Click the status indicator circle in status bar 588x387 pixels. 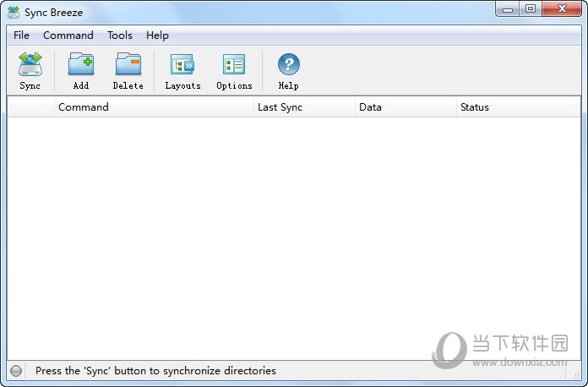pyautogui.click(x=16, y=371)
